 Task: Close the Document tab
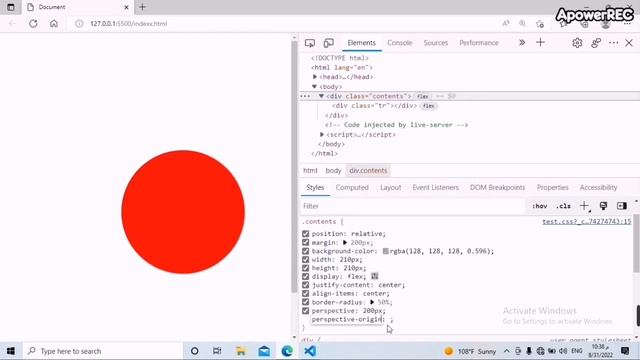pyautogui.click(x=126, y=7)
